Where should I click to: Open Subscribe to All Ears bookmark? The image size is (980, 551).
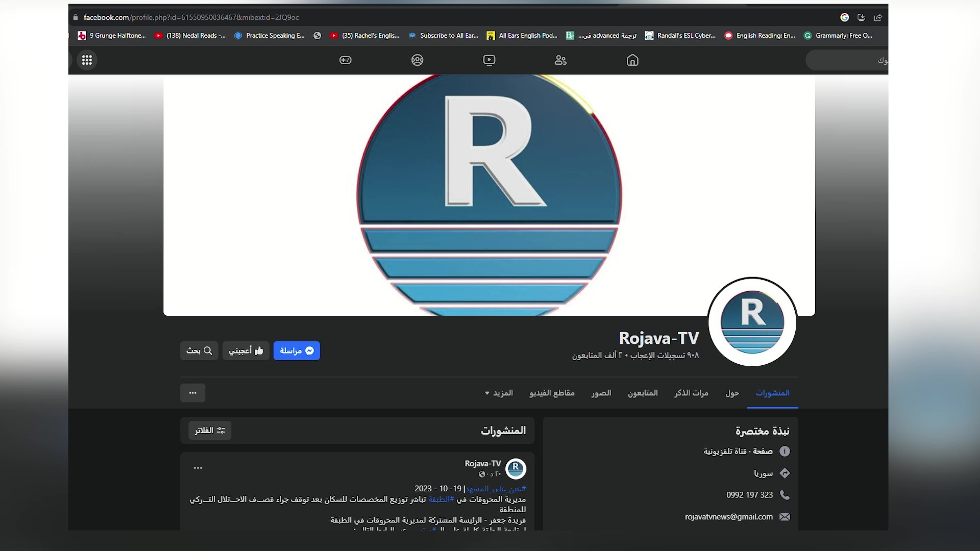443,35
